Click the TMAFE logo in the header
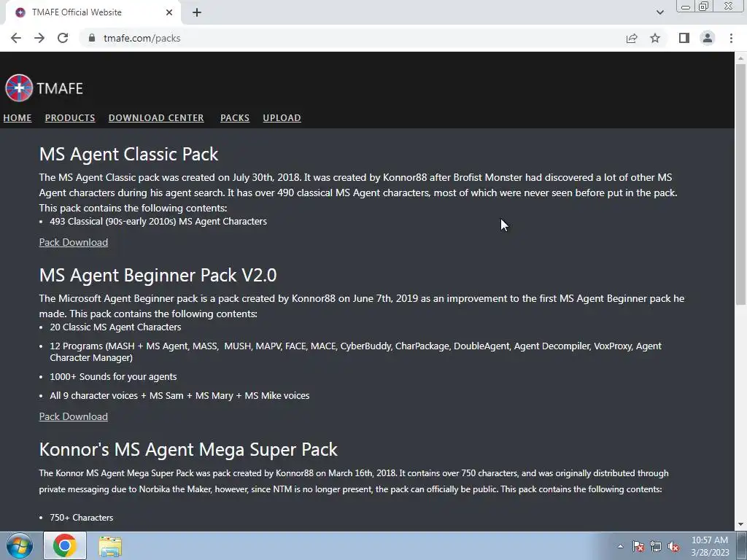The width and height of the screenshot is (747, 560). pos(44,88)
